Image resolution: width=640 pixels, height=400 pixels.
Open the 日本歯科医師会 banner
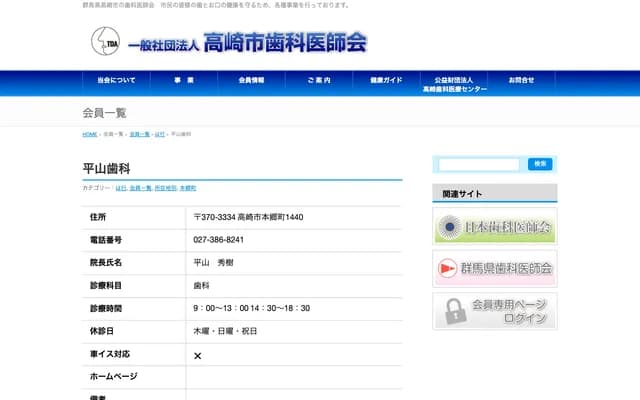pos(495,227)
